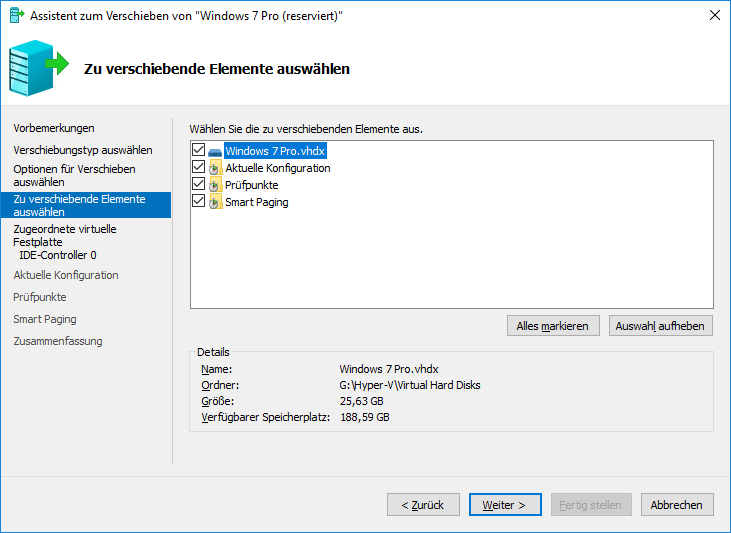
Task: Uncheck the Windows 7 Pro.vhdx checkbox
Action: [x=198, y=151]
